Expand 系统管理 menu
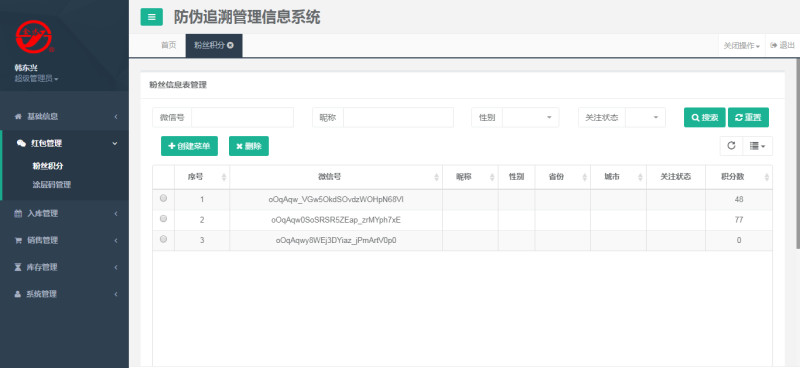Screen dimensions: 800x368 [64, 294]
